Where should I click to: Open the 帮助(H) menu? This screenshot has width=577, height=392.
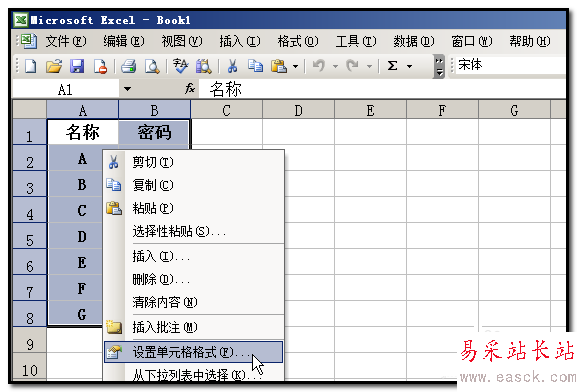(x=530, y=41)
